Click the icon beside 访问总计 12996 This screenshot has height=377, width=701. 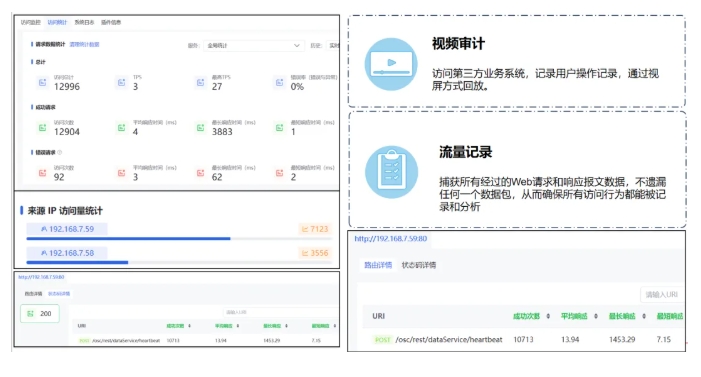click(42, 82)
